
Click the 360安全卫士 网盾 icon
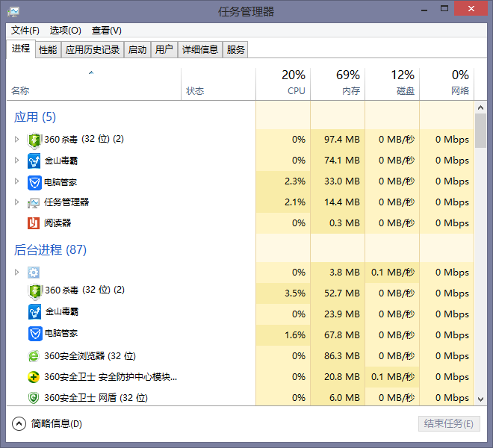[34, 398]
